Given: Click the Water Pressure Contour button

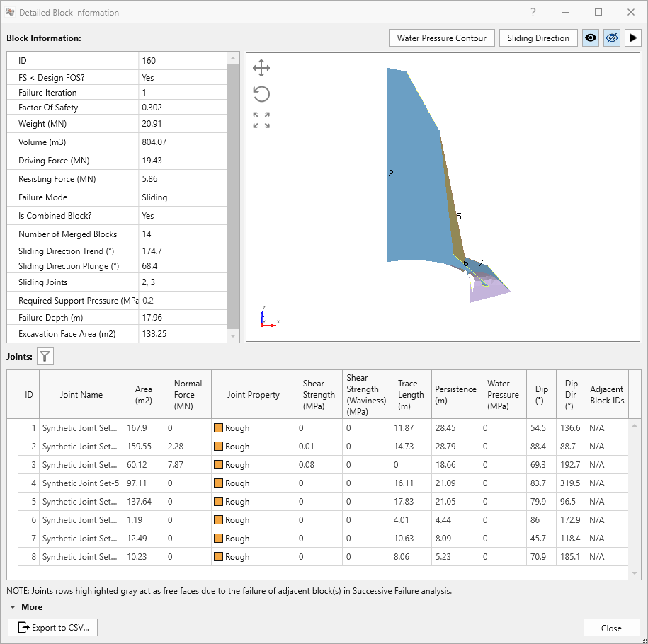Looking at the screenshot, I should (x=441, y=38).
